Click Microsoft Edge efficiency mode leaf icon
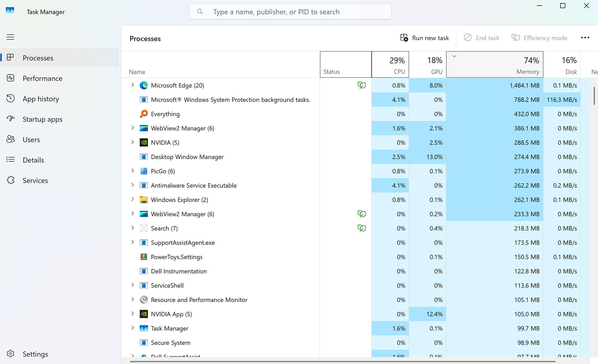The image size is (598, 364). pos(361,85)
